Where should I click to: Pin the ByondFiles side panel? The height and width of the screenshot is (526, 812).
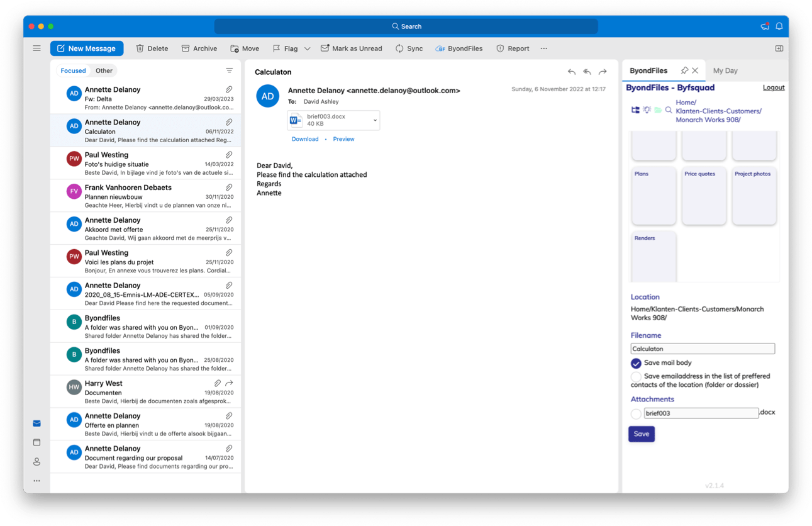[x=684, y=70]
